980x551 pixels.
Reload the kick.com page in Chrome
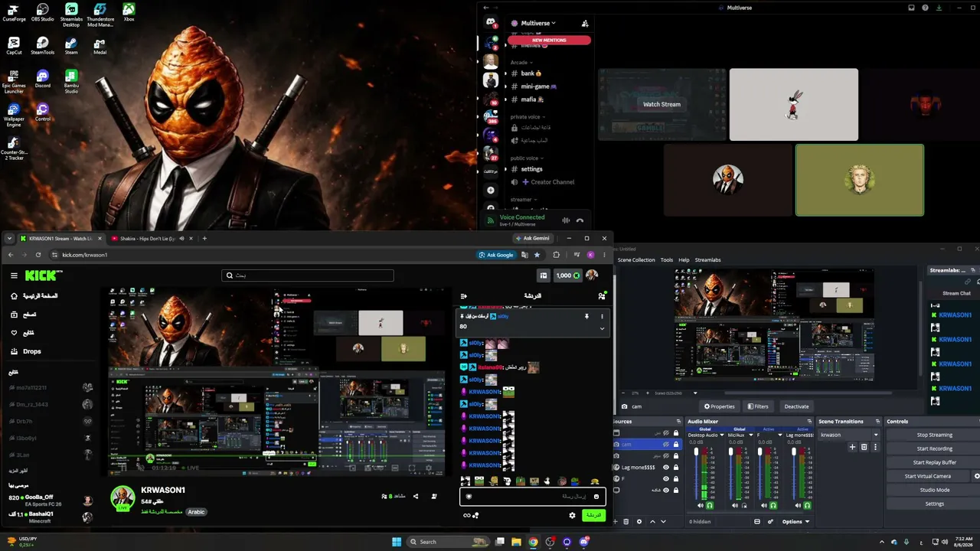[x=38, y=255]
